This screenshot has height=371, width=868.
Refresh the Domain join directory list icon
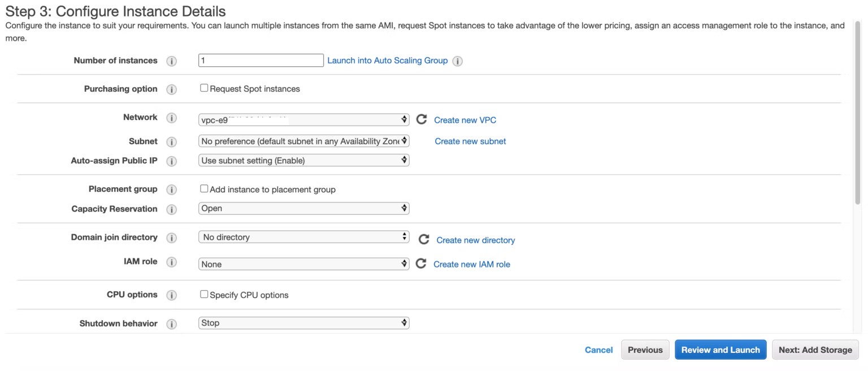coord(423,239)
